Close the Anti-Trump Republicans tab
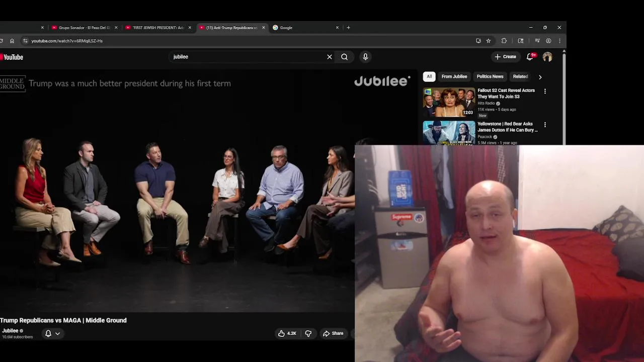 [263, 28]
